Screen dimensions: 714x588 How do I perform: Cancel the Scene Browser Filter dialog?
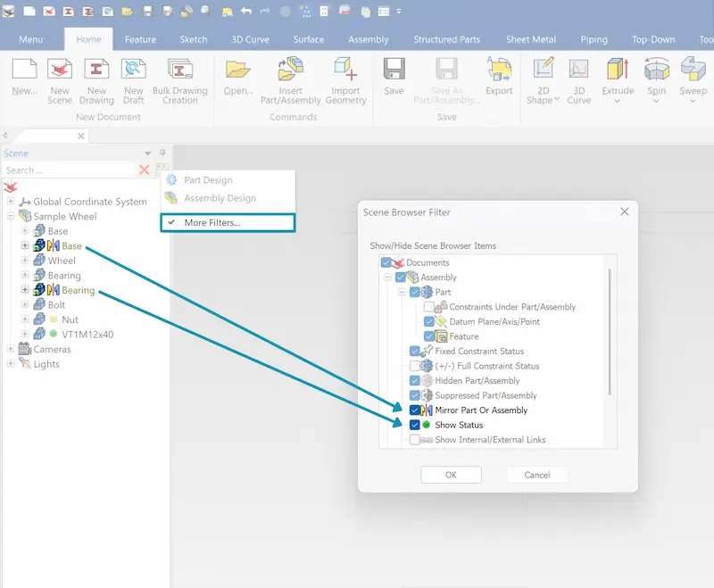click(537, 475)
